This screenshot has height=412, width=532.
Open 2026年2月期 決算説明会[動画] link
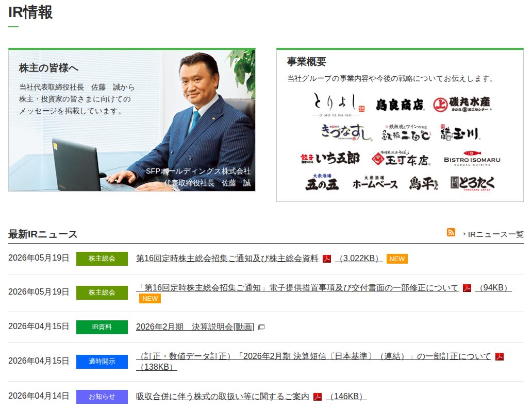coord(195,327)
